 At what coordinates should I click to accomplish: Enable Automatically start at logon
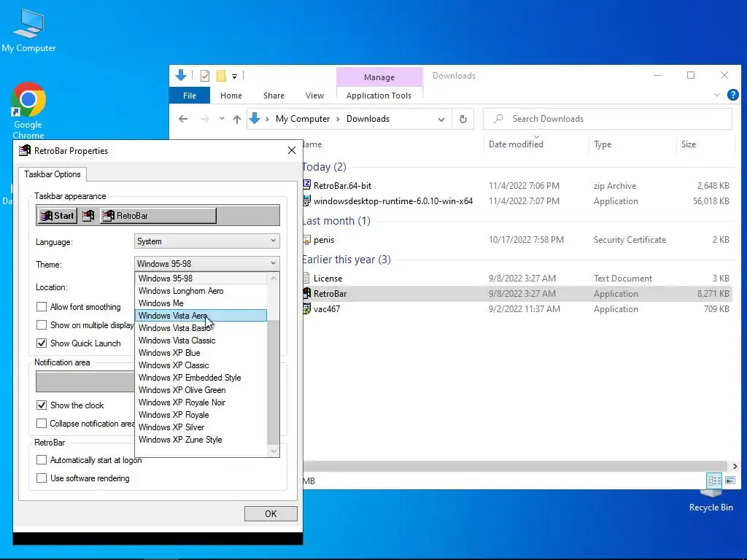click(x=42, y=460)
